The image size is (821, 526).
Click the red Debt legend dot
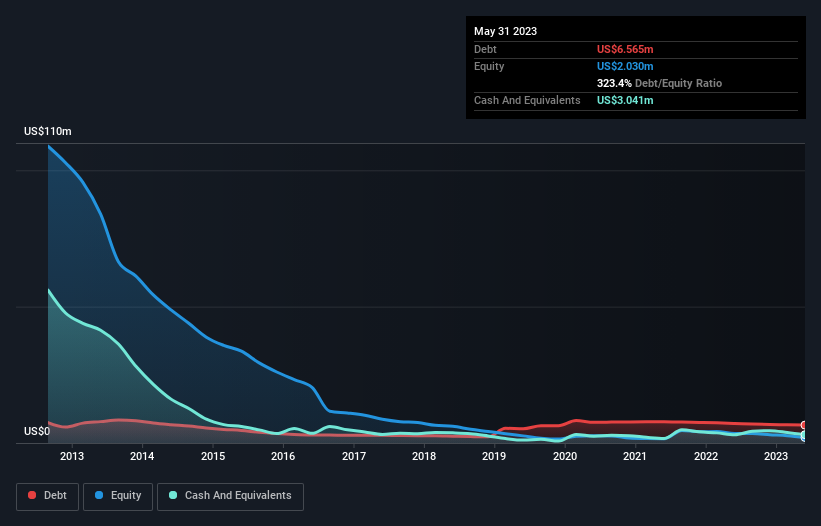tap(32, 495)
